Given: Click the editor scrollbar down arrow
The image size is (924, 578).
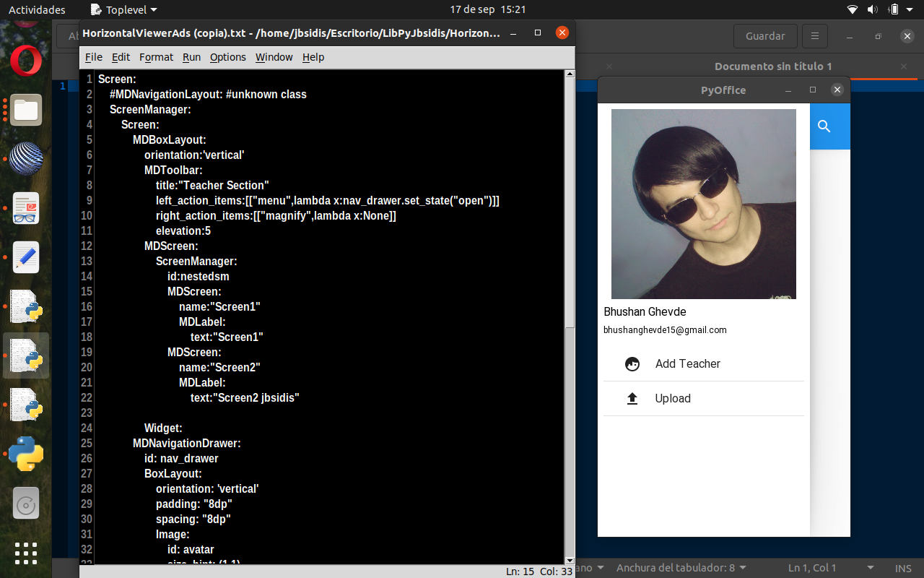Looking at the screenshot, I should point(570,560).
